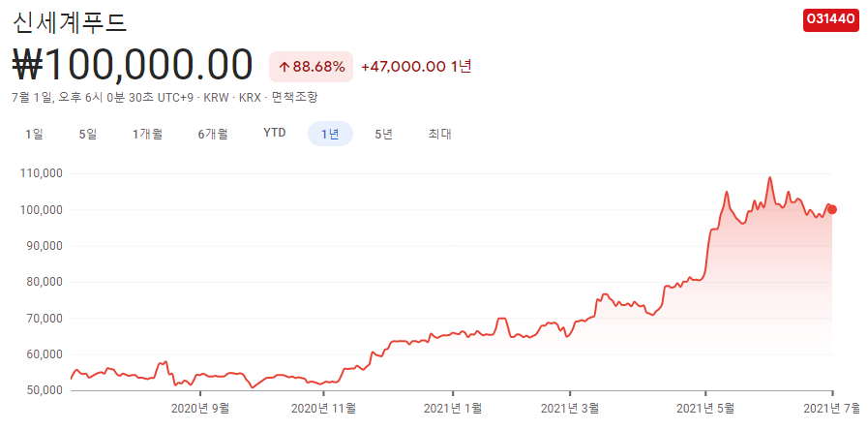Click the 90,000 y-axis label
The height and width of the screenshot is (430, 868).
pyautogui.click(x=45, y=246)
